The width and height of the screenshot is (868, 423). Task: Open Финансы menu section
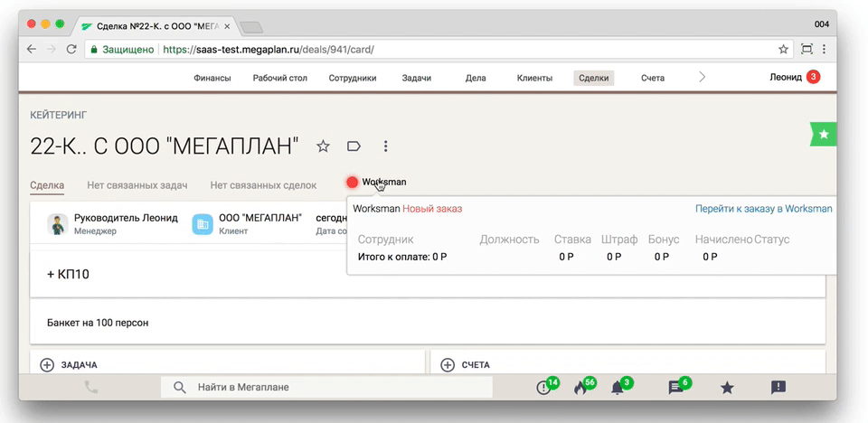click(x=212, y=78)
